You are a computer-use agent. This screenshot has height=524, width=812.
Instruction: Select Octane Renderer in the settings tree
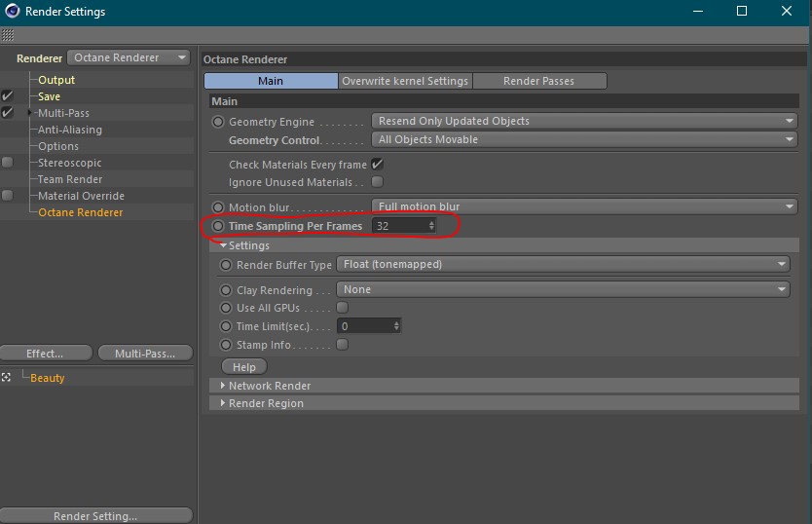[81, 212]
